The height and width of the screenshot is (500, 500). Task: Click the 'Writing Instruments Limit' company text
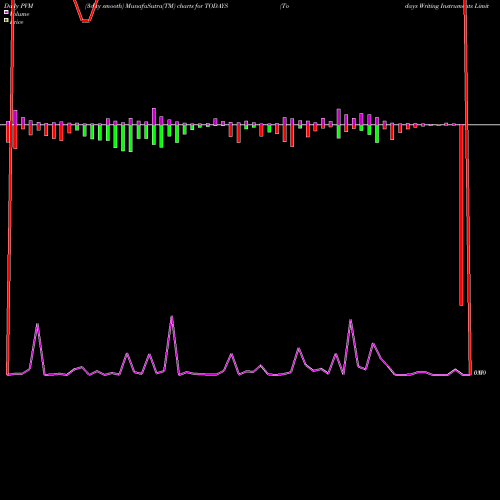click(x=454, y=6)
